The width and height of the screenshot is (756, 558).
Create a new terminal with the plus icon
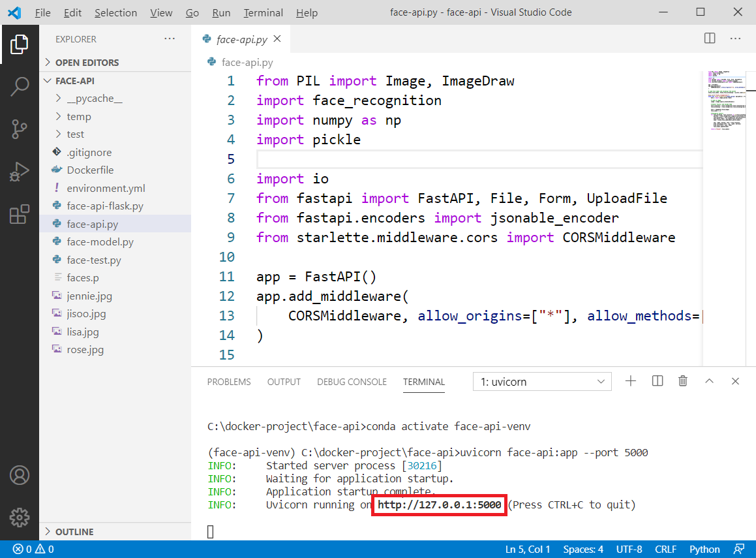[630, 380]
